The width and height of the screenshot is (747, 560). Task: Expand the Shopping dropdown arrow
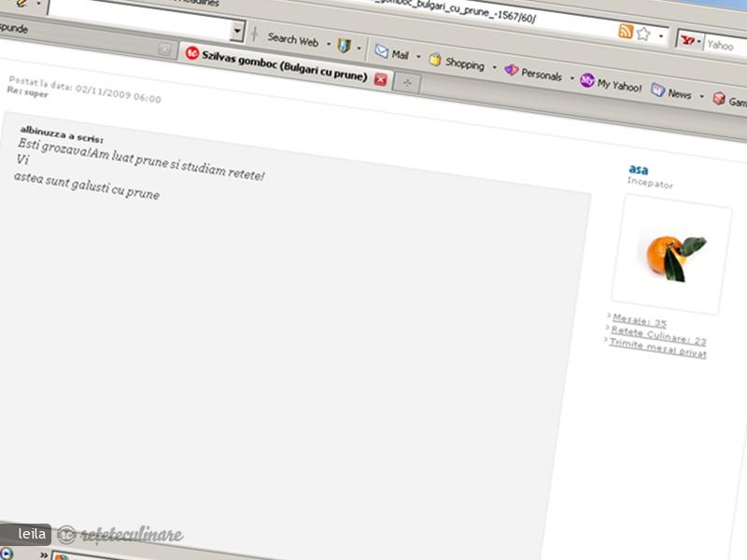click(x=494, y=67)
